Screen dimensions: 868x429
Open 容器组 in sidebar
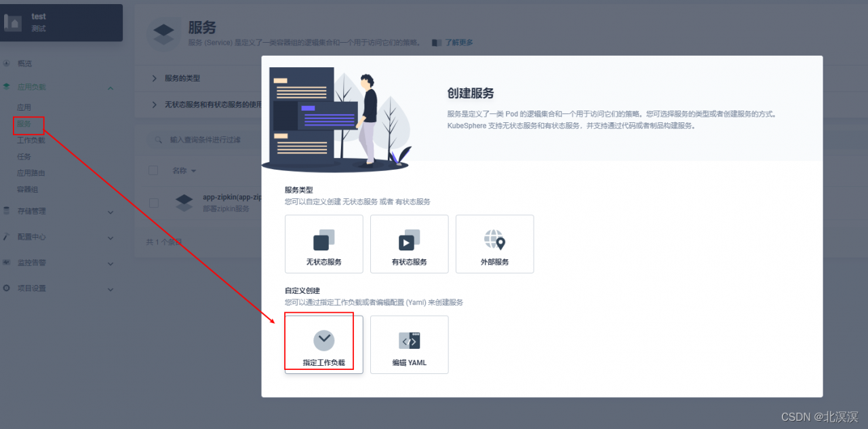coord(28,189)
